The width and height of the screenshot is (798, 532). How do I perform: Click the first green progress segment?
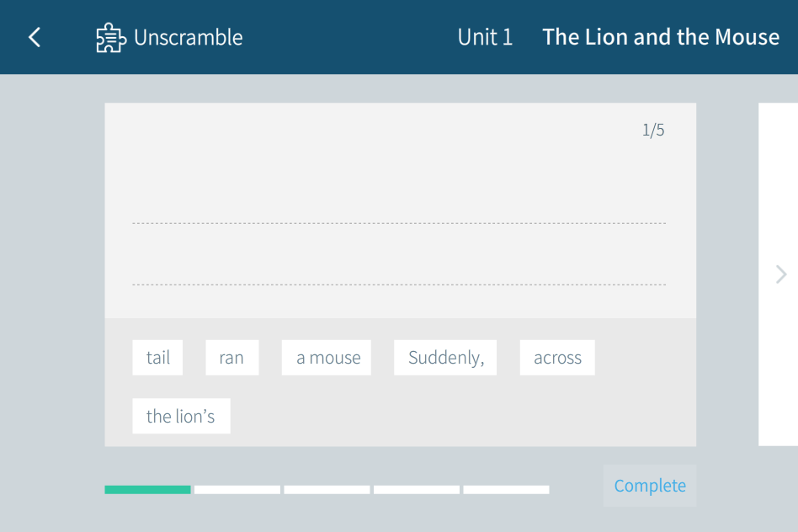[147, 489]
